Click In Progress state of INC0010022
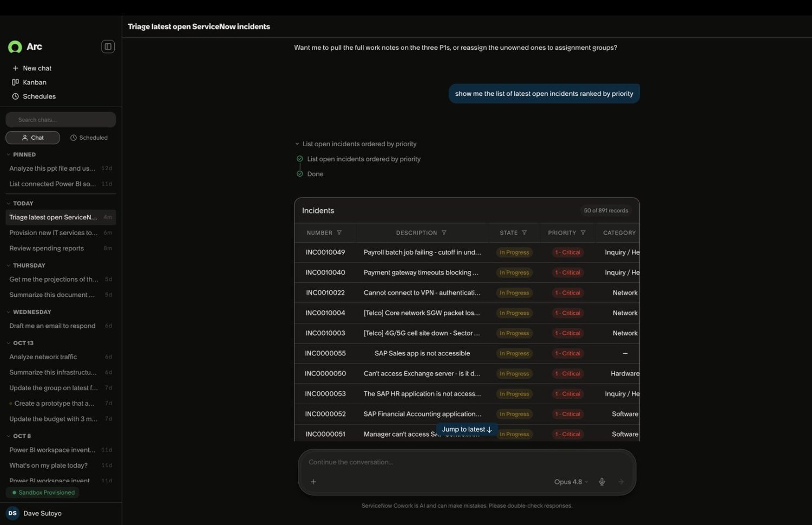 (514, 293)
